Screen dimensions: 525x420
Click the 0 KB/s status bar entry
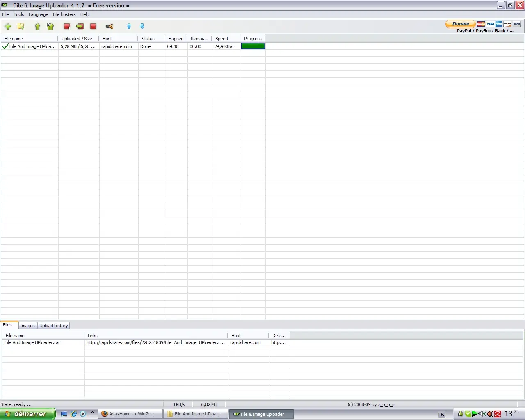pos(179,404)
